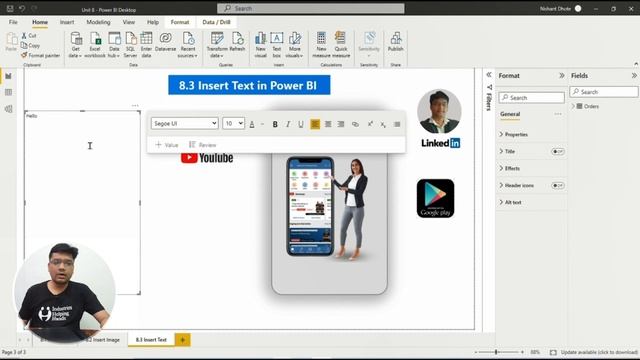Viewport: 640px width, 360px height.
Task: Open the Help ribbon tab
Action: 153,22
